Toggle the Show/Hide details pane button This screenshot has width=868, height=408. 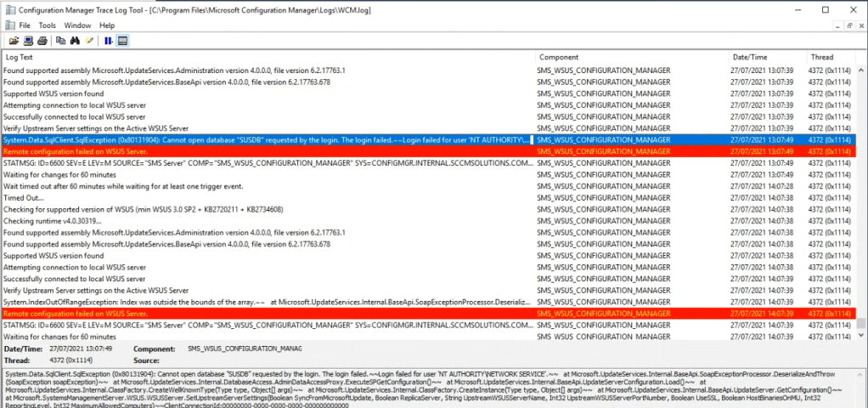coord(123,40)
